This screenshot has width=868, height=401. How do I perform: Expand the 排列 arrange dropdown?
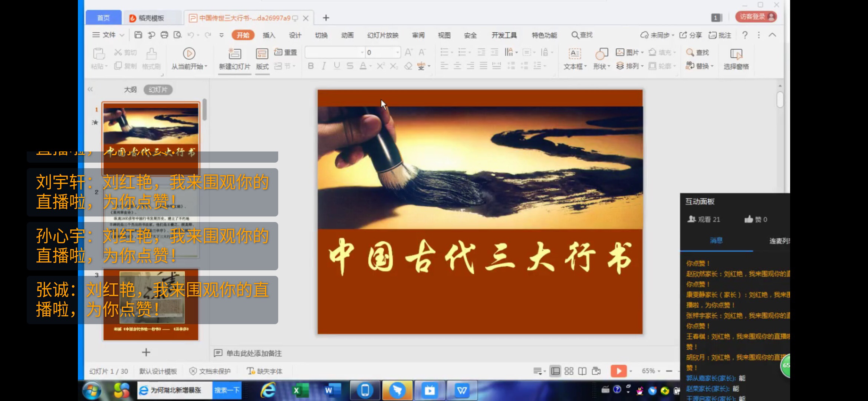click(x=642, y=66)
